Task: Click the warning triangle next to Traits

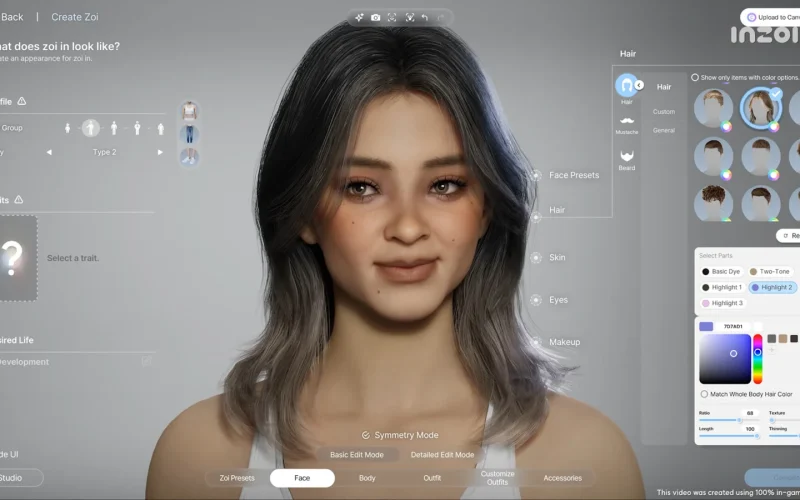Action: pyautogui.click(x=18, y=199)
